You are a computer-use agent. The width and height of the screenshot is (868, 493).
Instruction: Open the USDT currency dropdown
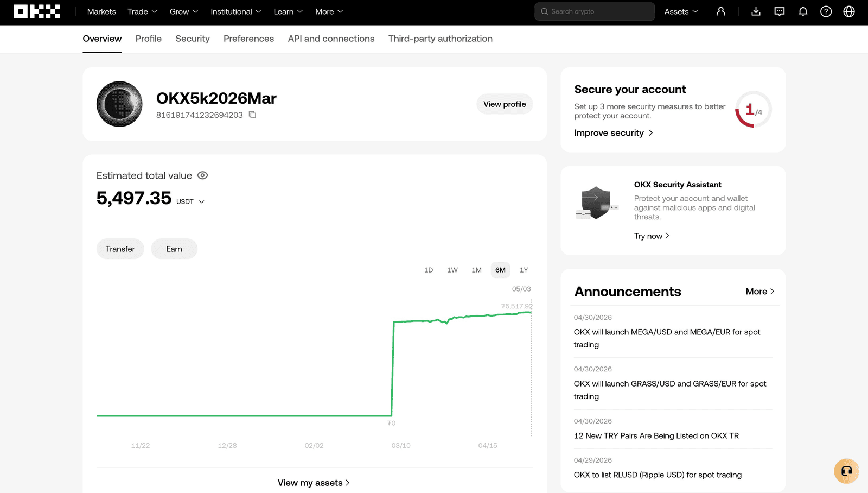click(190, 201)
